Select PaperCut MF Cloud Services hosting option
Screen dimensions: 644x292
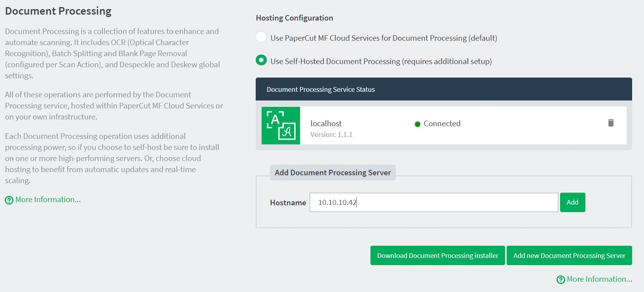click(261, 37)
